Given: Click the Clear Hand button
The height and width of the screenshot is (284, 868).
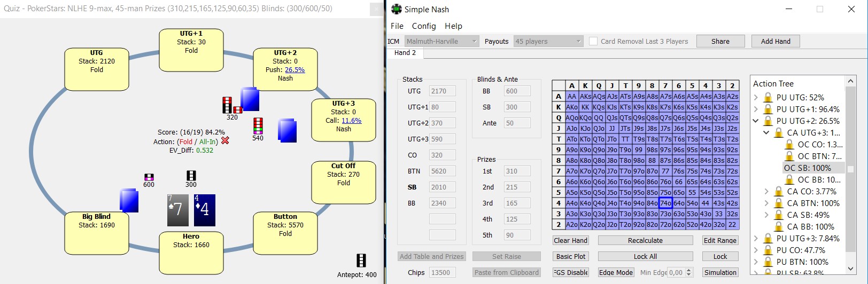Looking at the screenshot, I should [x=571, y=240].
